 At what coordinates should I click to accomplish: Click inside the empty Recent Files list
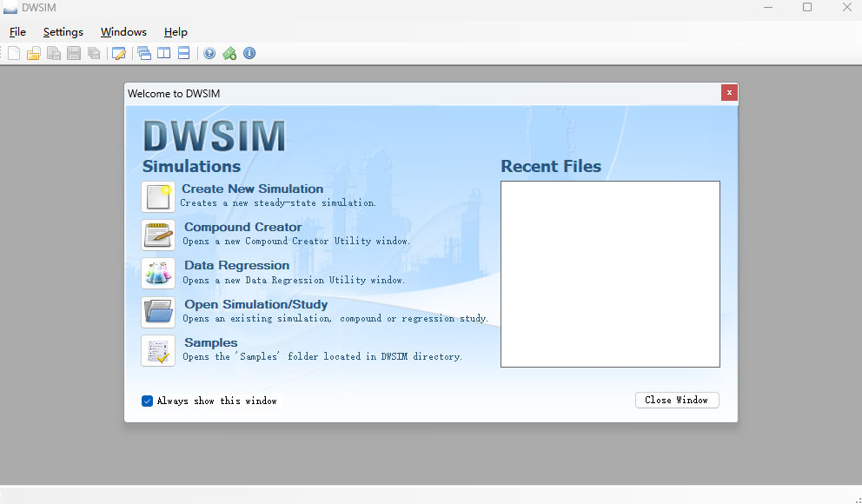(x=610, y=274)
